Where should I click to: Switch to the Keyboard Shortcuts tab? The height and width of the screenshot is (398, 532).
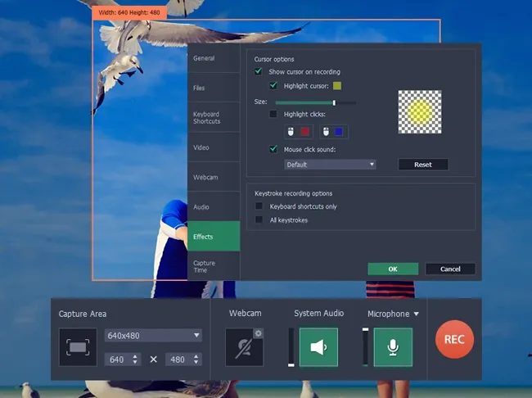[206, 118]
